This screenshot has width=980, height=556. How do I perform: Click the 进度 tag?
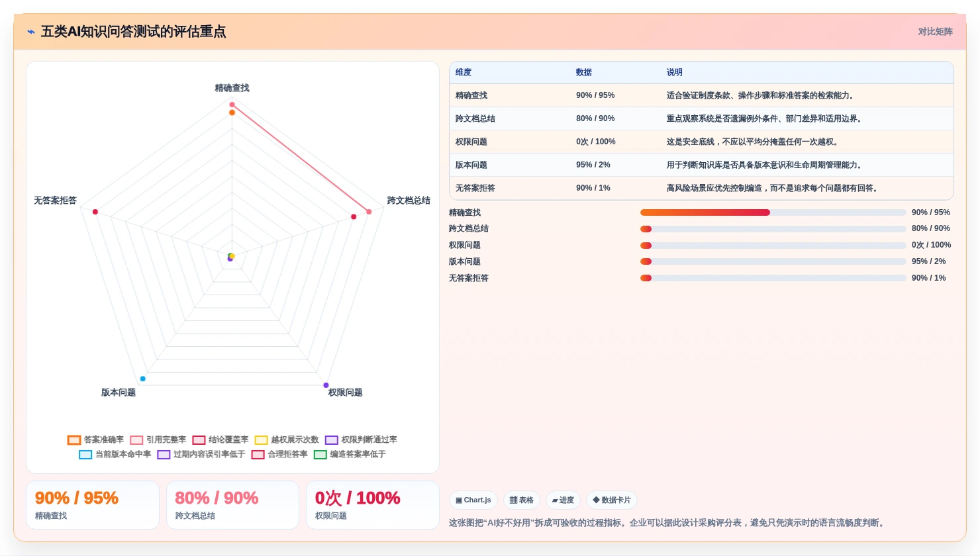click(563, 500)
